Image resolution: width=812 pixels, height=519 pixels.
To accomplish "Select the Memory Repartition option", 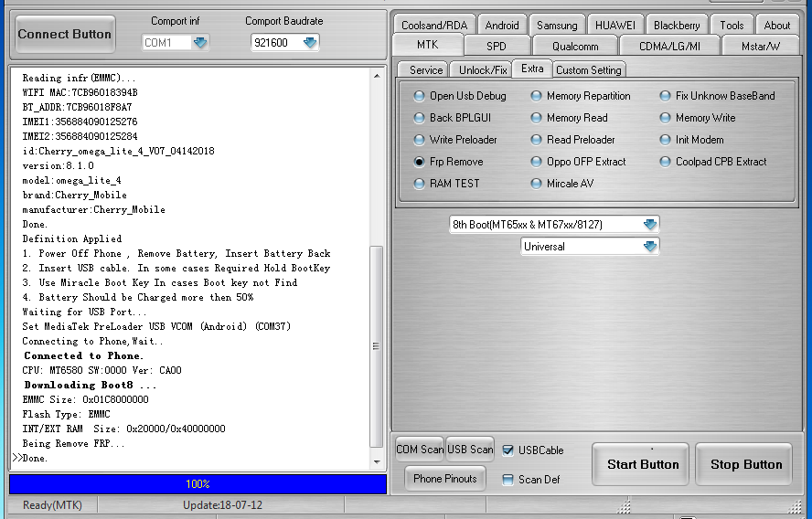I will pyautogui.click(x=581, y=96).
